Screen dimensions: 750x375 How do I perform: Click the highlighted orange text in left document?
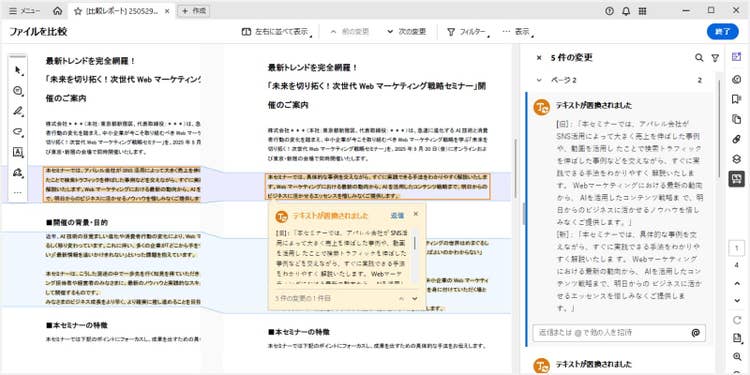tap(121, 184)
